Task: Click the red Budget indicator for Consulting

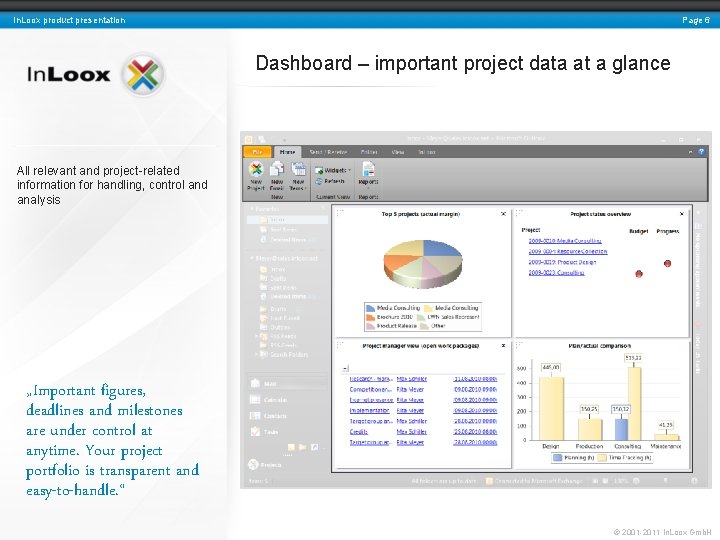Action: [639, 274]
